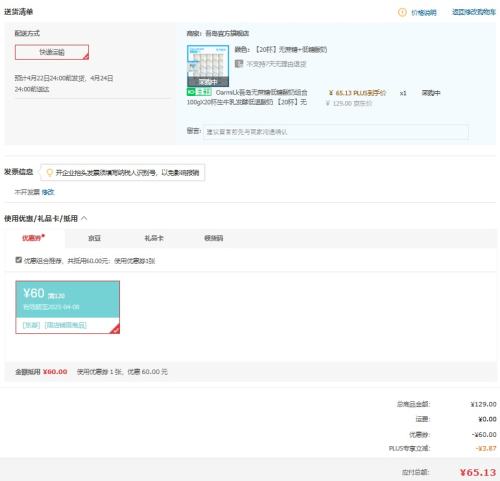Click 返回修改购物车 link
The image size is (500, 481).
(474, 12)
